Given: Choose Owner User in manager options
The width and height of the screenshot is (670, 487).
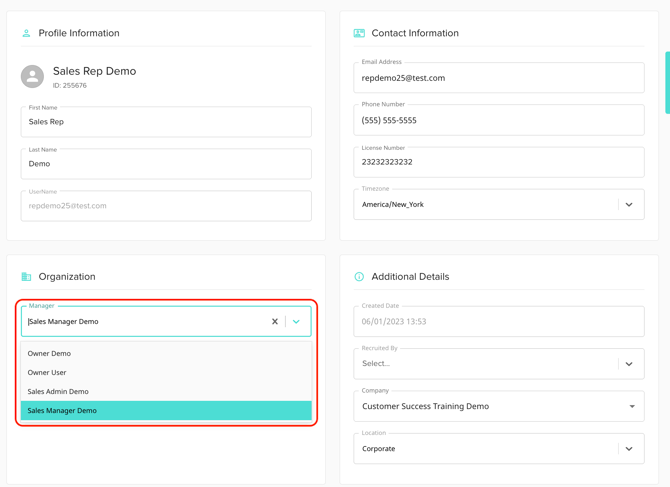Looking at the screenshot, I should [x=47, y=372].
